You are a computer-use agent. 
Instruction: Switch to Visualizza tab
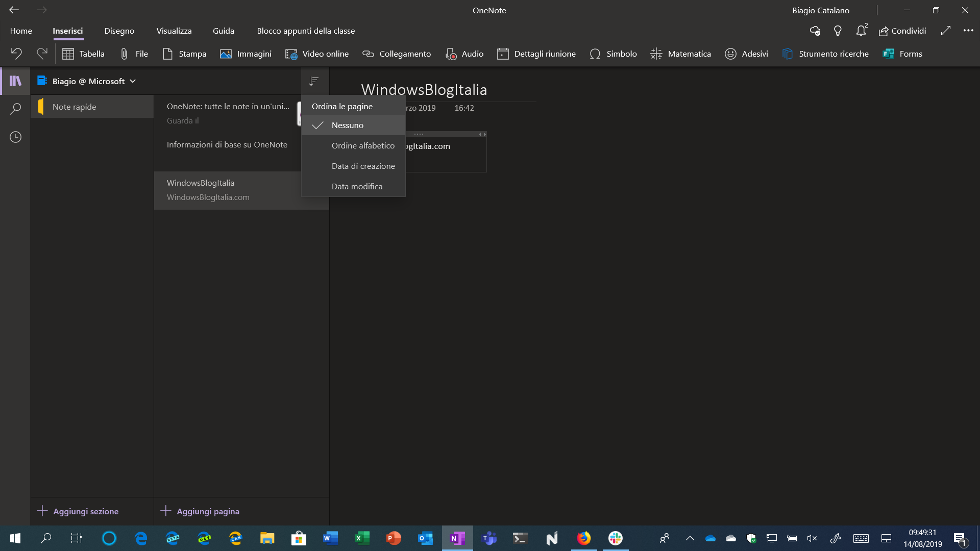click(x=174, y=31)
